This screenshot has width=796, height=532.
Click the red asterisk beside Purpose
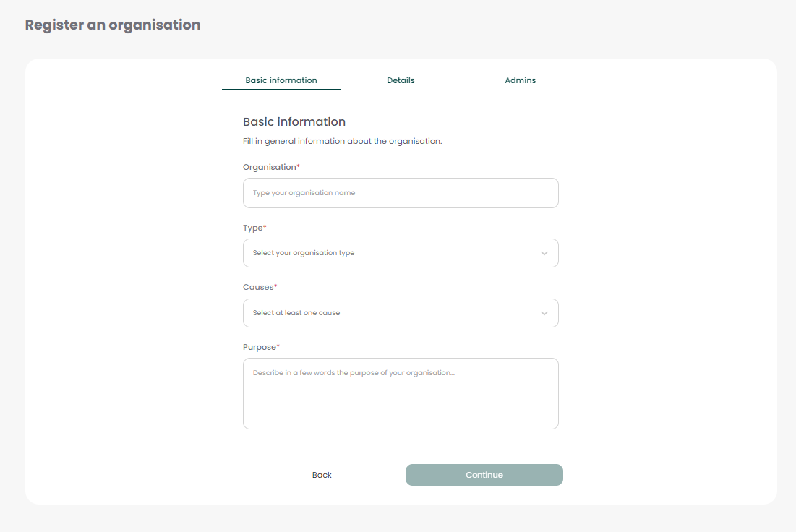tap(278, 346)
